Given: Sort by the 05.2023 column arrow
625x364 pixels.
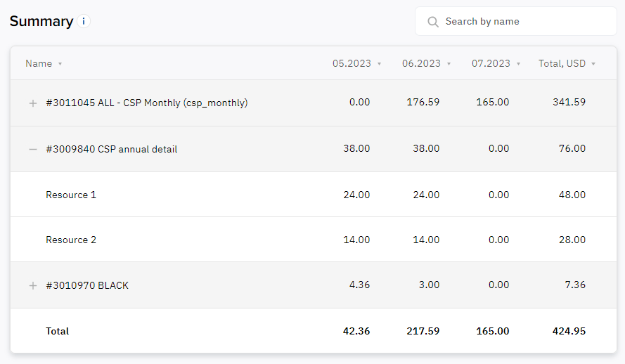Looking at the screenshot, I should tap(380, 64).
